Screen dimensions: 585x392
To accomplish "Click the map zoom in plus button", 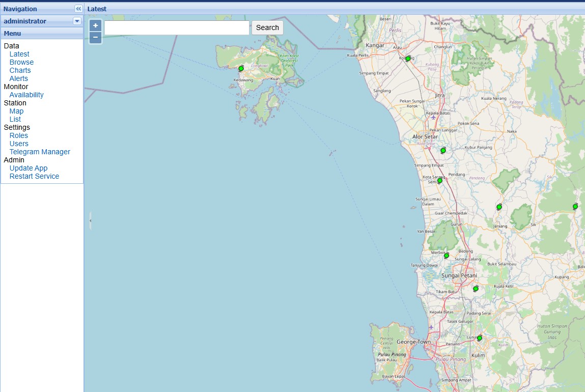I will click(95, 26).
